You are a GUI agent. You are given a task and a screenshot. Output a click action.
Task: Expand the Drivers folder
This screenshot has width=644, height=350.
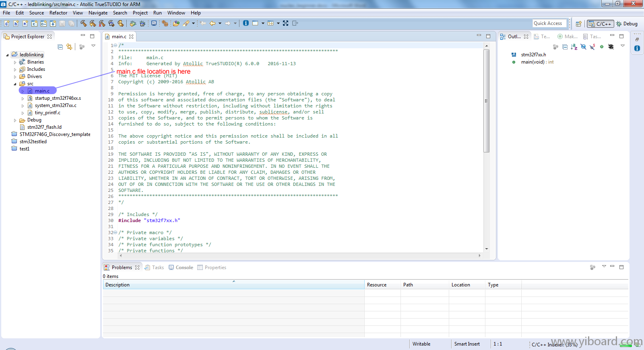tap(15, 77)
